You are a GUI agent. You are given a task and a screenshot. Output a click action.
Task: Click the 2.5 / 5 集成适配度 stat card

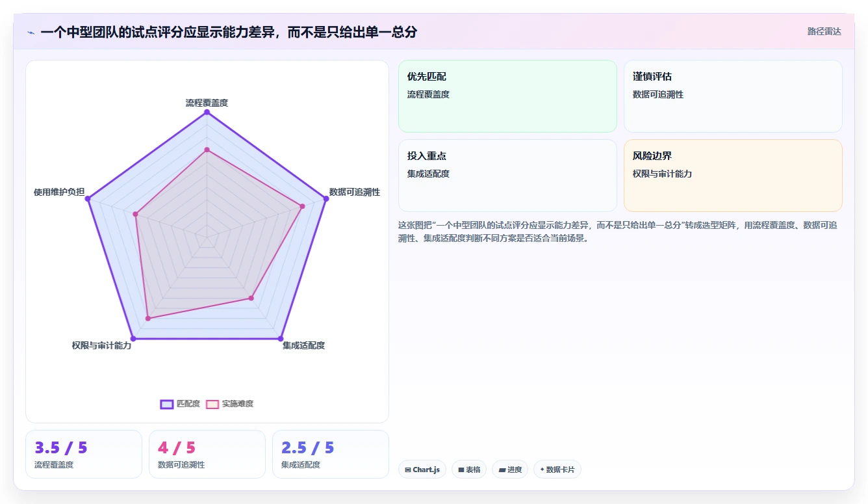point(331,454)
